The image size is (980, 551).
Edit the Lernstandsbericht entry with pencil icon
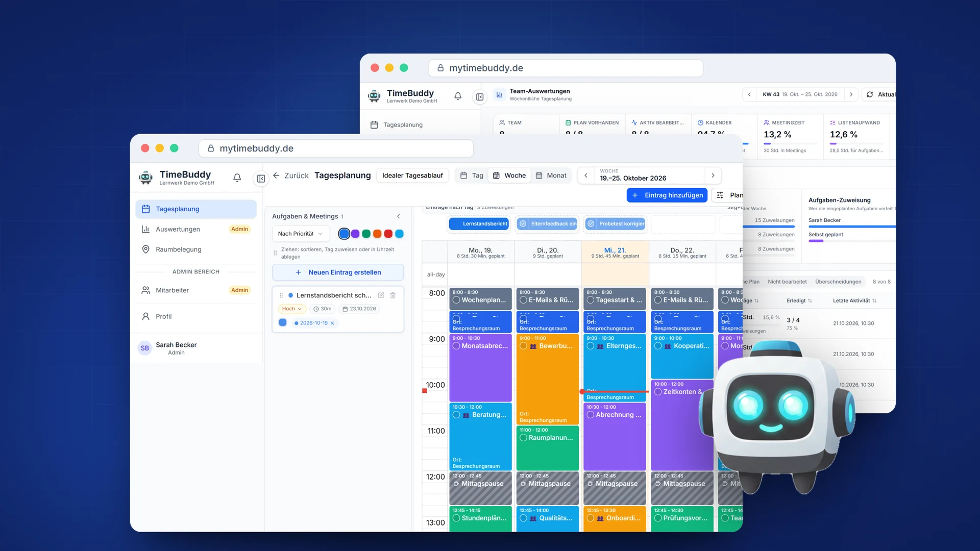[381, 295]
